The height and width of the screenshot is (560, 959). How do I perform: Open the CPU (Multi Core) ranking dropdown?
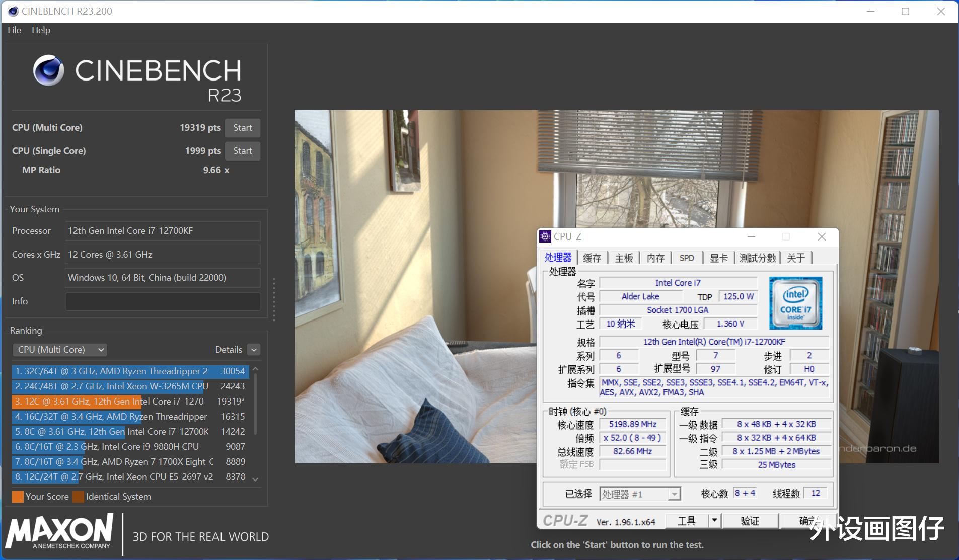59,349
